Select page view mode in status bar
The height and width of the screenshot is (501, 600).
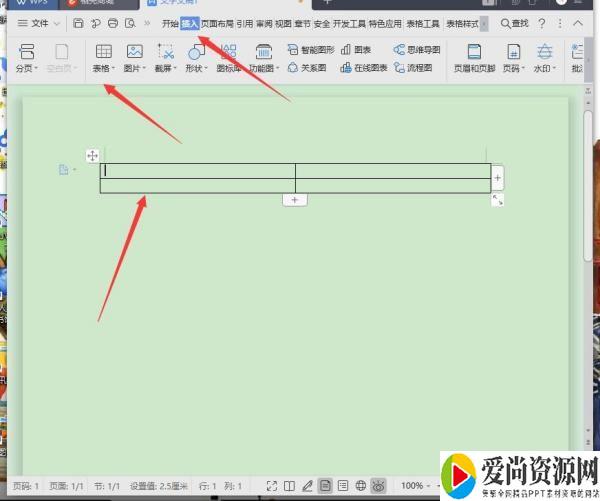pos(325,486)
